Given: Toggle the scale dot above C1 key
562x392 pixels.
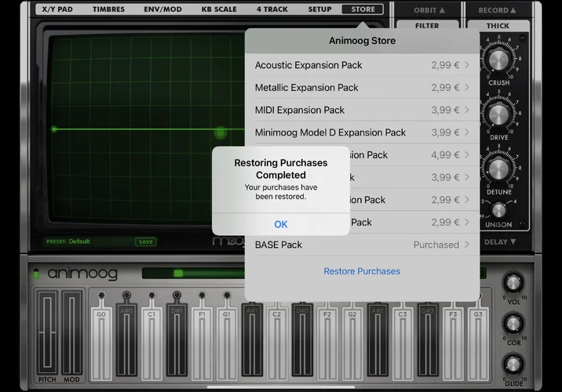Looking at the screenshot, I should click(151, 296).
